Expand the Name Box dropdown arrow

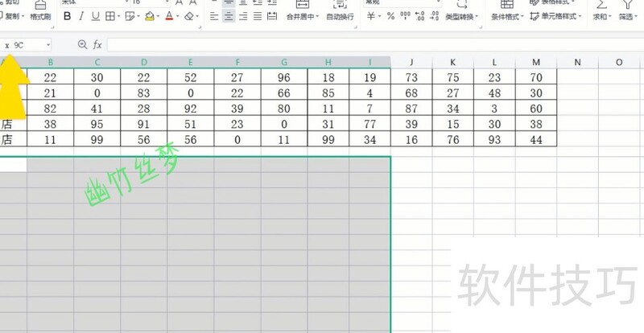pyautogui.click(x=48, y=44)
